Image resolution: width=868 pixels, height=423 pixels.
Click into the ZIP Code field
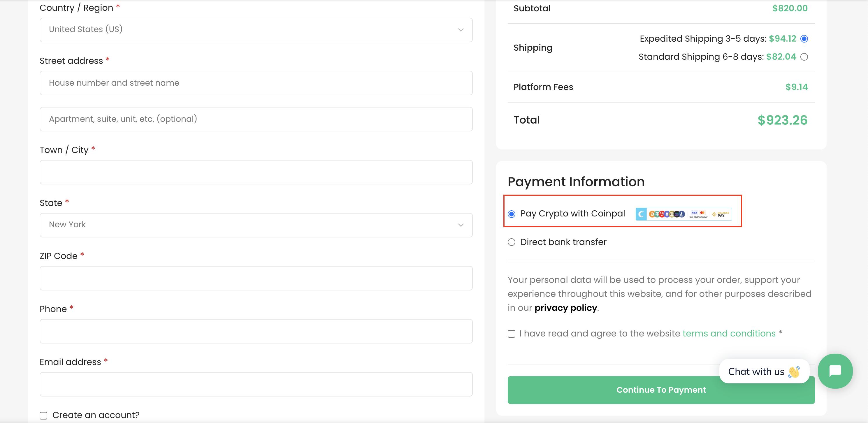[256, 278]
